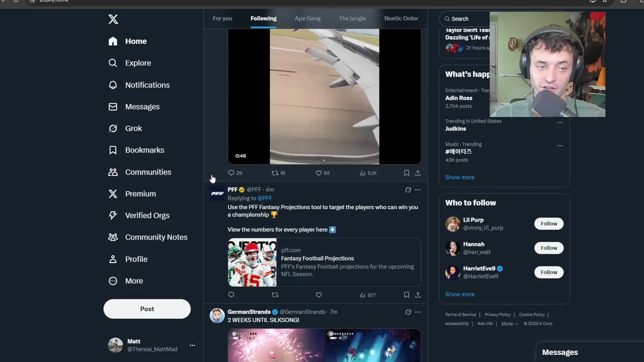Switch to the Noetic Order tab
This screenshot has width=644, height=362.
click(x=401, y=19)
